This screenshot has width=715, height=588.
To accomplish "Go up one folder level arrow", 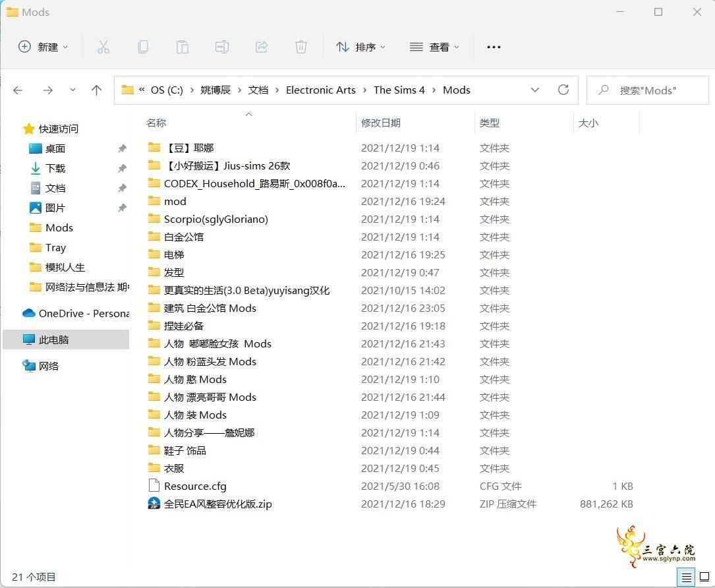I will point(96,90).
